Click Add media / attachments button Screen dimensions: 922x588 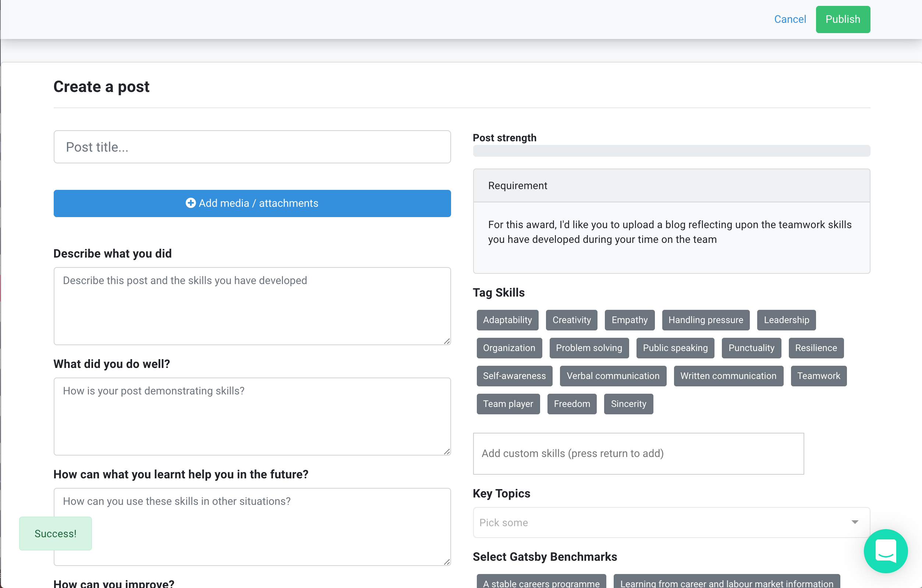252,203
